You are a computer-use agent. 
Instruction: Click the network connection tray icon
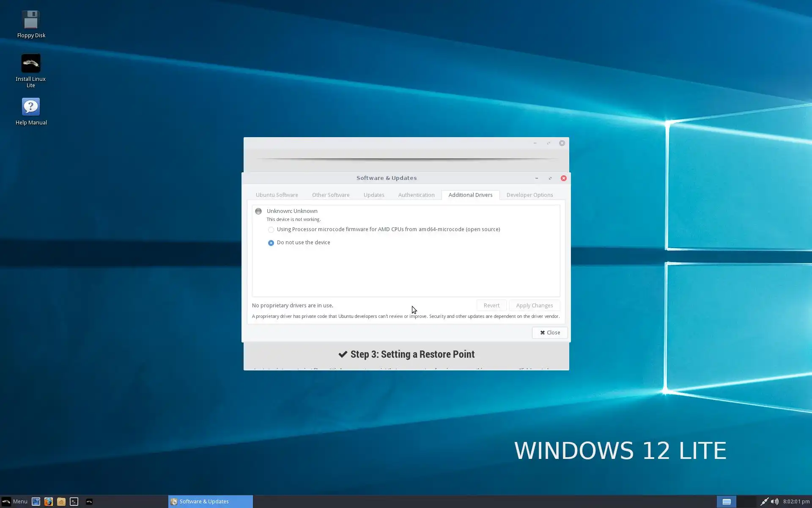[764, 502]
